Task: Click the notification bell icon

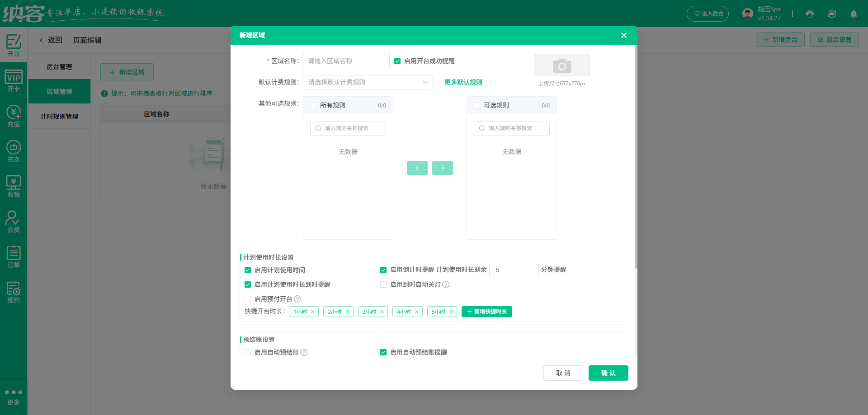Action: pyautogui.click(x=854, y=14)
